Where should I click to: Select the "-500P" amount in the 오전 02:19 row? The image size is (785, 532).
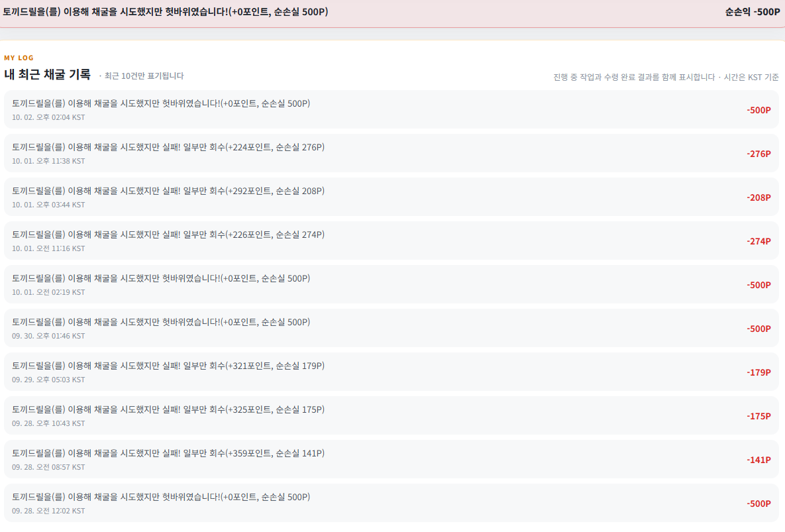[759, 286]
